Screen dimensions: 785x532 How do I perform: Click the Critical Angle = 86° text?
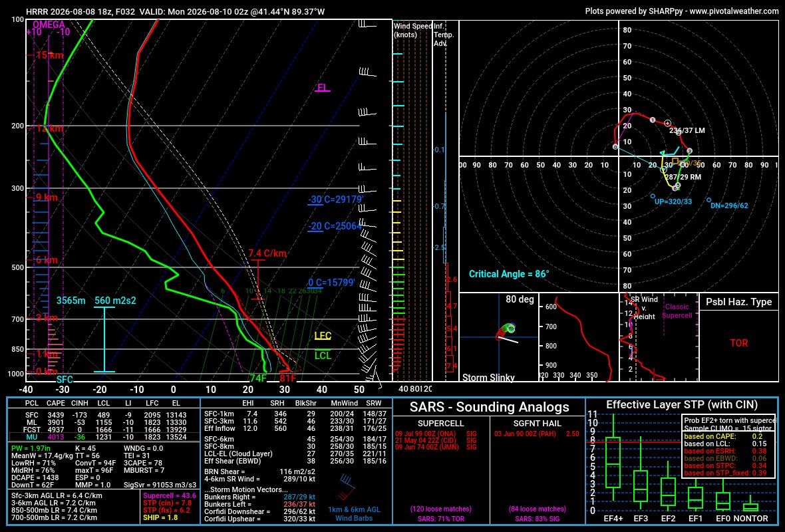509,274
